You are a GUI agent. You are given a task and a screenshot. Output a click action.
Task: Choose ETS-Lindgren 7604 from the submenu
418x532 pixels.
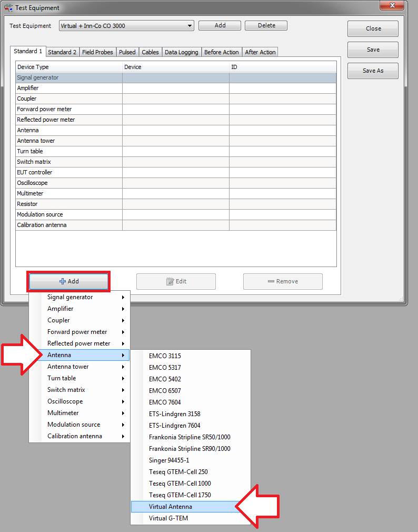pyautogui.click(x=191, y=426)
